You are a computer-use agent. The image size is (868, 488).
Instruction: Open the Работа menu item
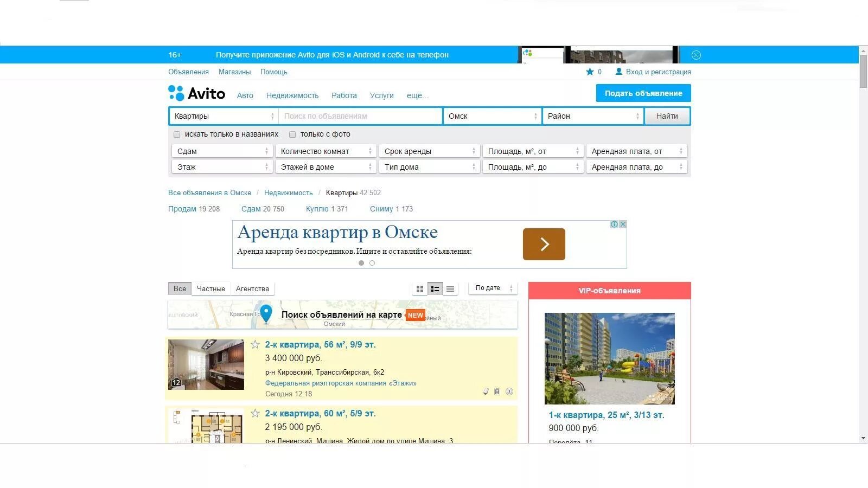[344, 95]
